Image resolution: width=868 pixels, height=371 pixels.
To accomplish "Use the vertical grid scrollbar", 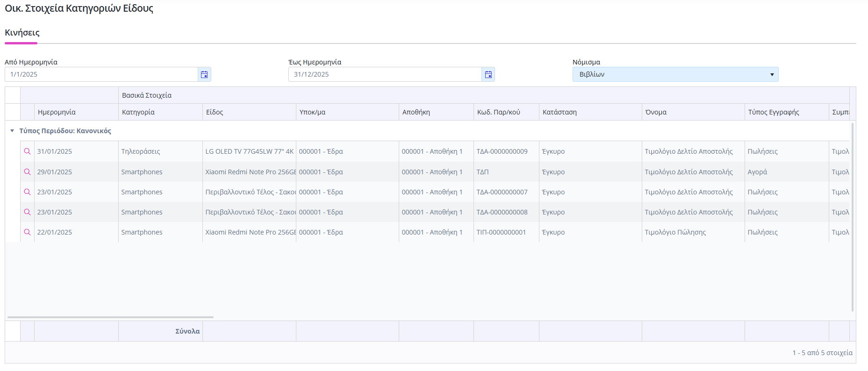I will pos(853,217).
